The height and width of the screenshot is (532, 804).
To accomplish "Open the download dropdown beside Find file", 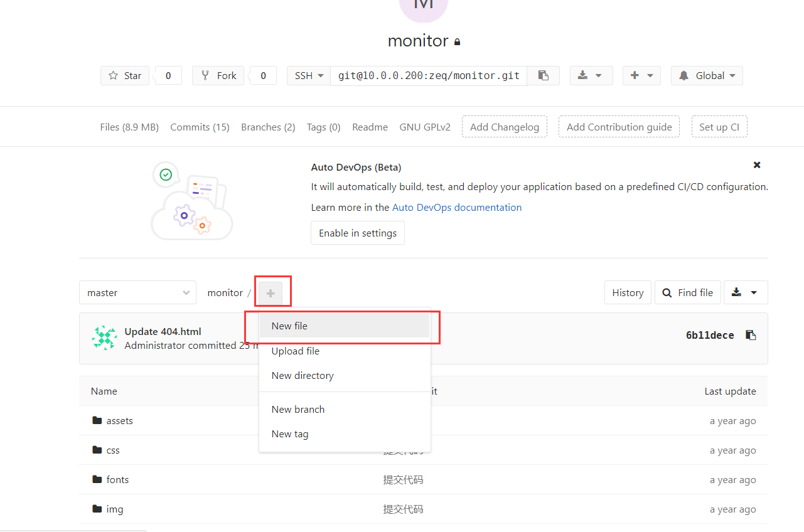I will pos(746,293).
